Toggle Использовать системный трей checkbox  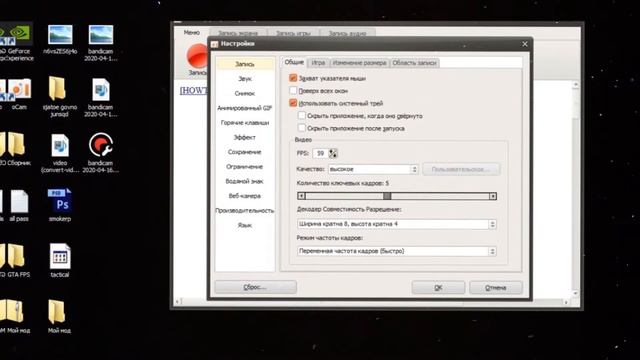tap(293, 103)
